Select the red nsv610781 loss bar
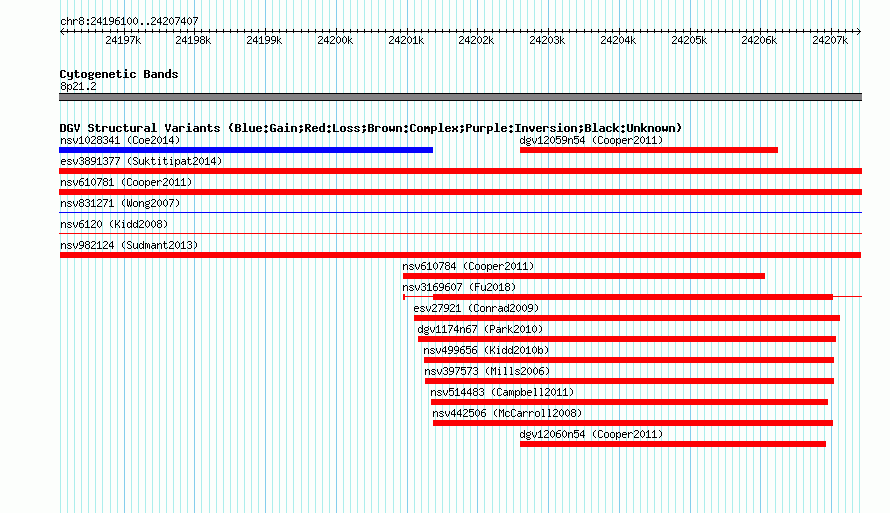Viewport: 890px width, 513px height. tap(460, 192)
